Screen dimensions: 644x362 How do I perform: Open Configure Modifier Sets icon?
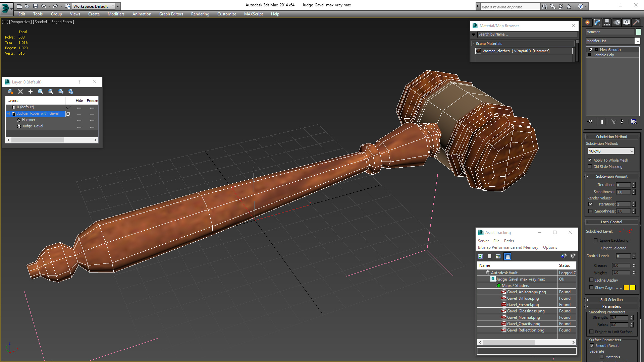(634, 122)
